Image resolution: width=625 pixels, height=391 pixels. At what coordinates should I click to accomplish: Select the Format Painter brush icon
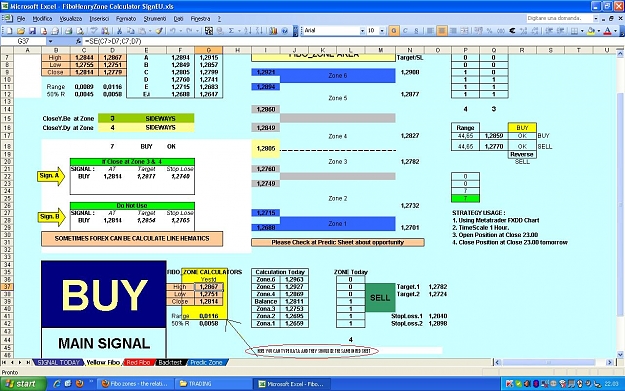pos(159,31)
